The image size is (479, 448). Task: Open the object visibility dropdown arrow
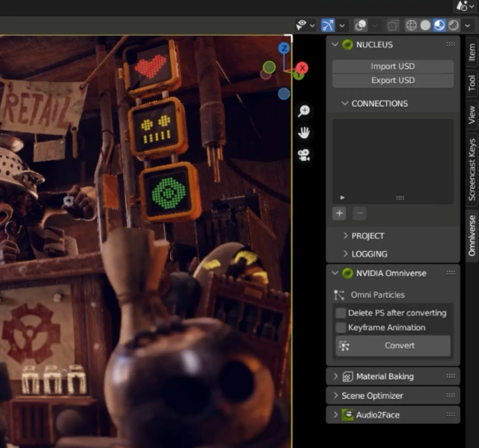(312, 26)
